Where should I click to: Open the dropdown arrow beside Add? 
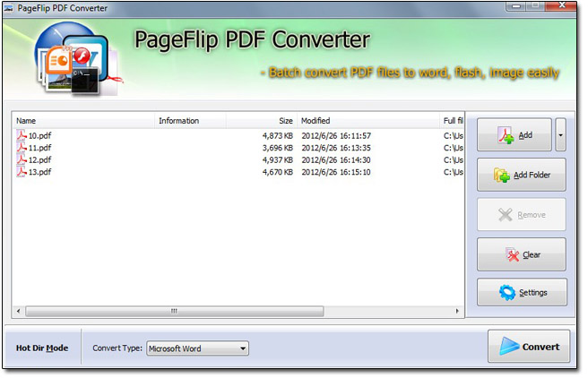[x=560, y=135]
